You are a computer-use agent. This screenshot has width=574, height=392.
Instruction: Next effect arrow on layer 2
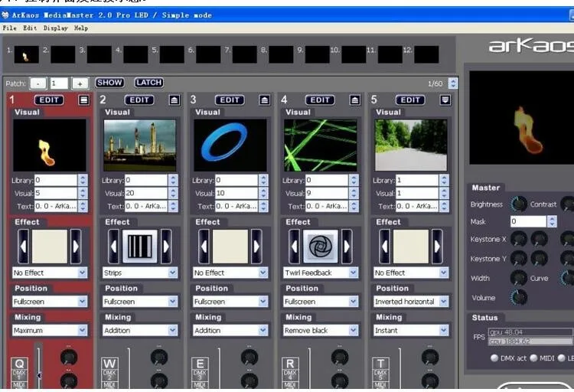coord(166,247)
